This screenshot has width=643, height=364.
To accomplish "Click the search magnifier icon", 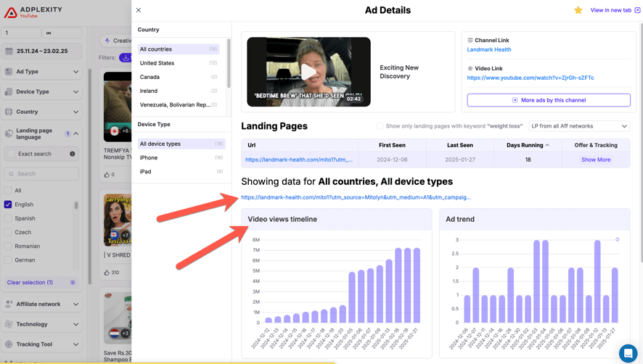I will [x=11, y=174].
